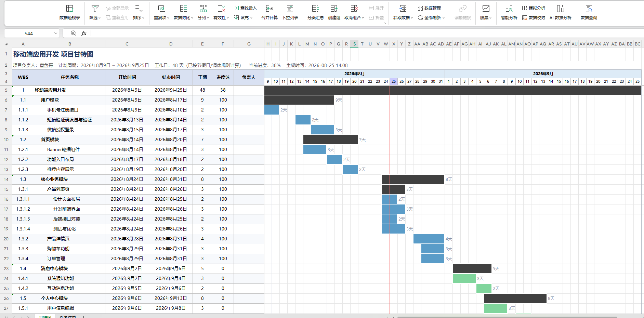The width and height of the screenshot is (644, 318).
Task: Open 数据管理 data management
Action: [429, 8]
